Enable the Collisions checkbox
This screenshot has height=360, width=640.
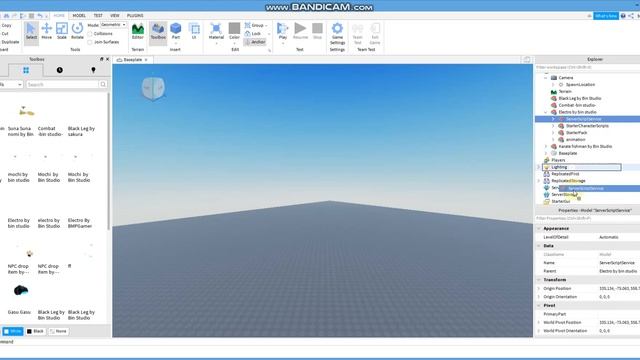point(90,34)
